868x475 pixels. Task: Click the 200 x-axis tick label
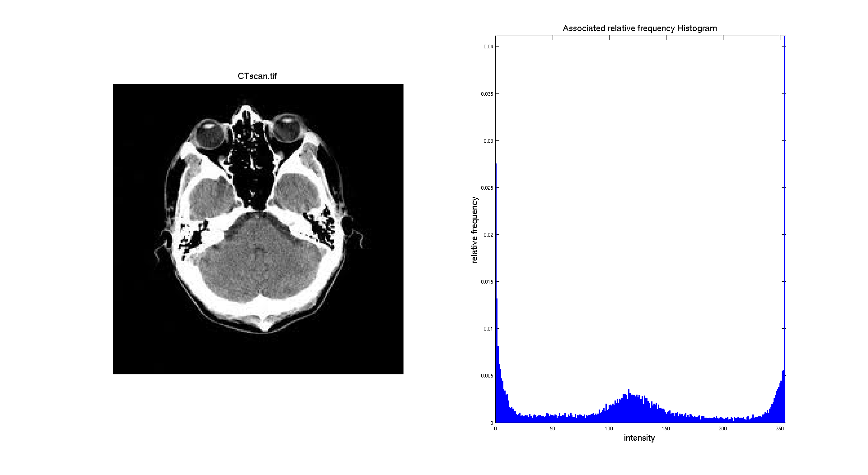click(723, 428)
